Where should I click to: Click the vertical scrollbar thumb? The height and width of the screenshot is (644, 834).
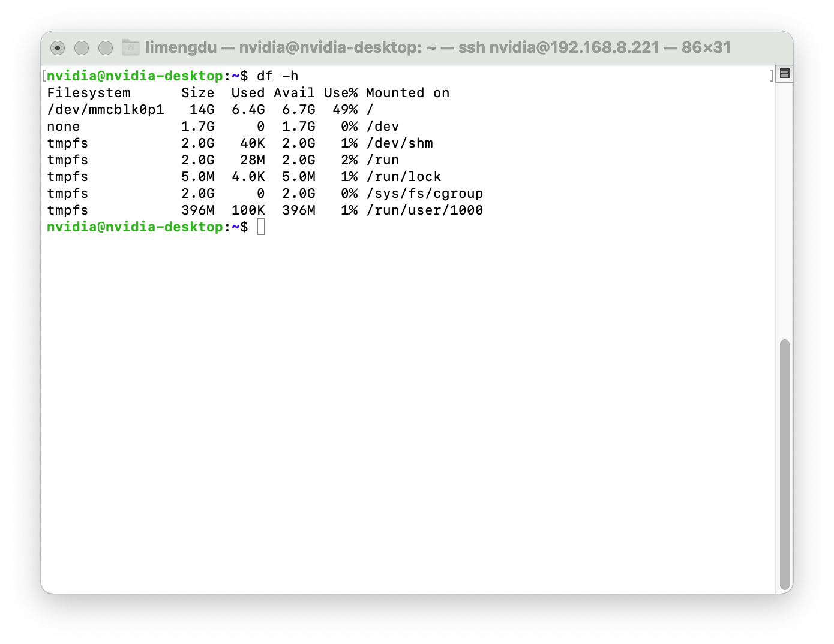tap(784, 465)
